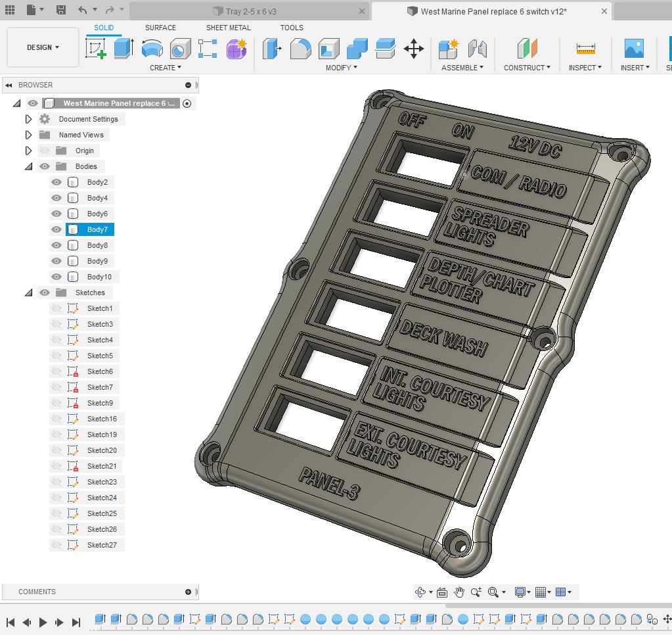Screen dimensions: 672x635
Task: Toggle visibility of Body10
Action: (56, 277)
